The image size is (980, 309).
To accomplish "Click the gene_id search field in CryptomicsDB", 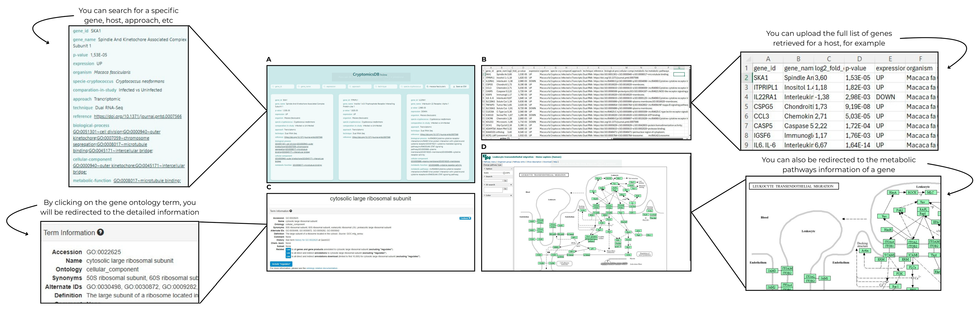I will pyautogui.click(x=283, y=87).
